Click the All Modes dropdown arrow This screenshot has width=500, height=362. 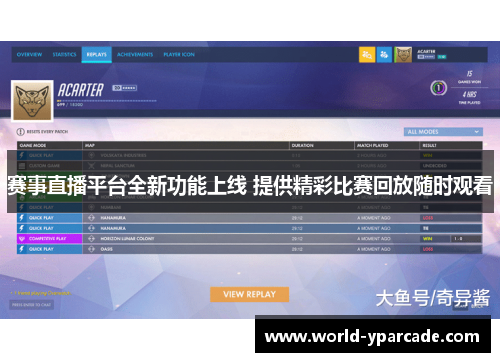pyautogui.click(x=477, y=132)
